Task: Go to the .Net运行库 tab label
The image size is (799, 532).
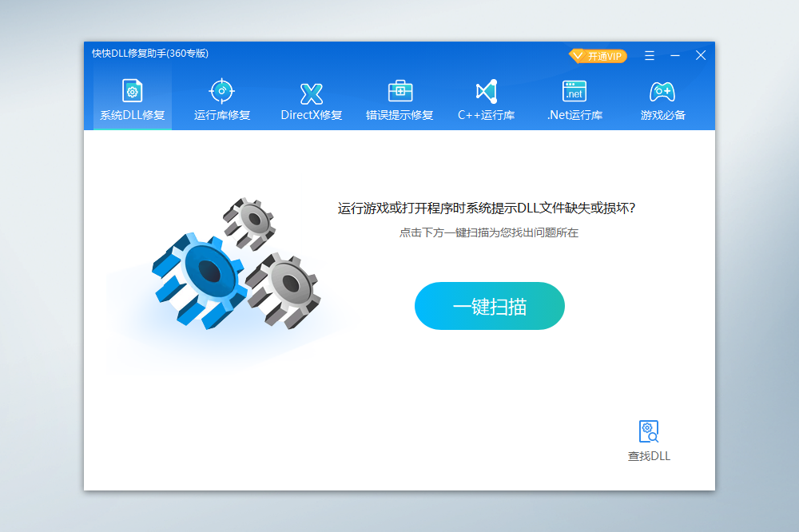Action: coord(574,115)
